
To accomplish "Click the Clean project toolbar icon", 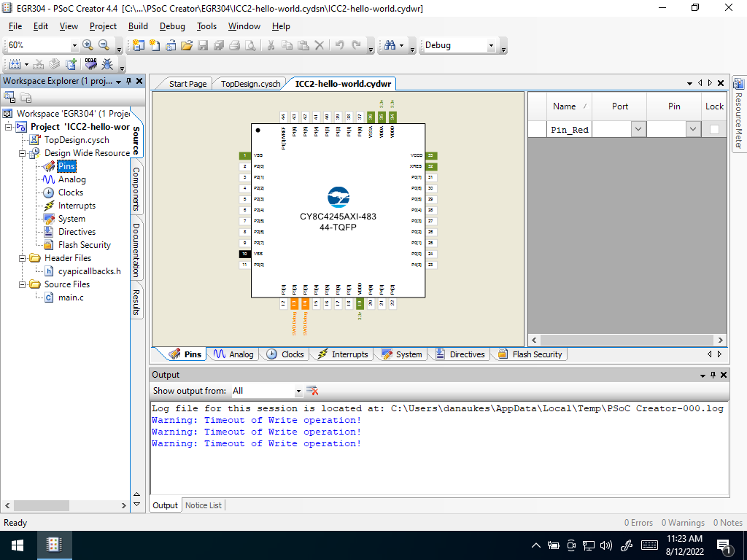I will point(39,64).
